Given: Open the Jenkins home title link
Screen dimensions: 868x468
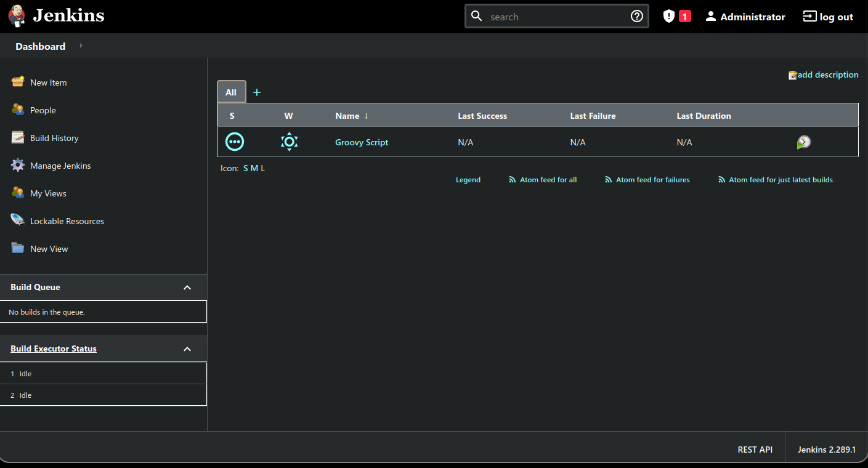Looking at the screenshot, I should [68, 15].
